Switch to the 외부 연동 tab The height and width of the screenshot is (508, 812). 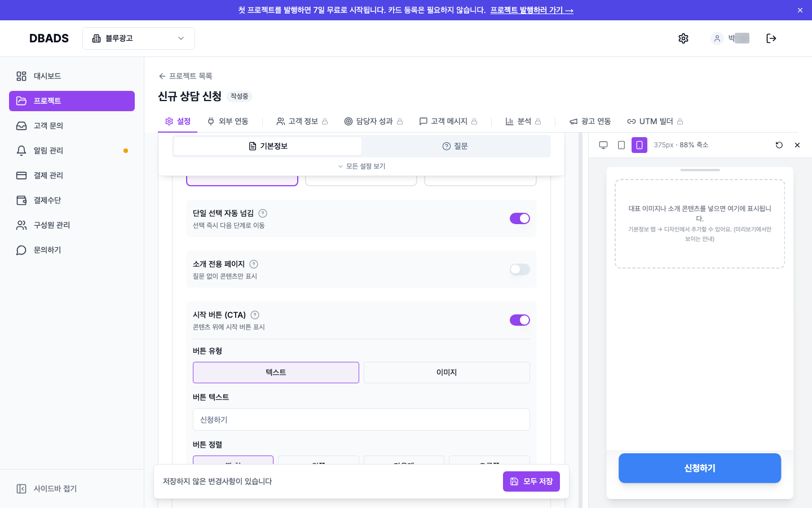point(228,121)
